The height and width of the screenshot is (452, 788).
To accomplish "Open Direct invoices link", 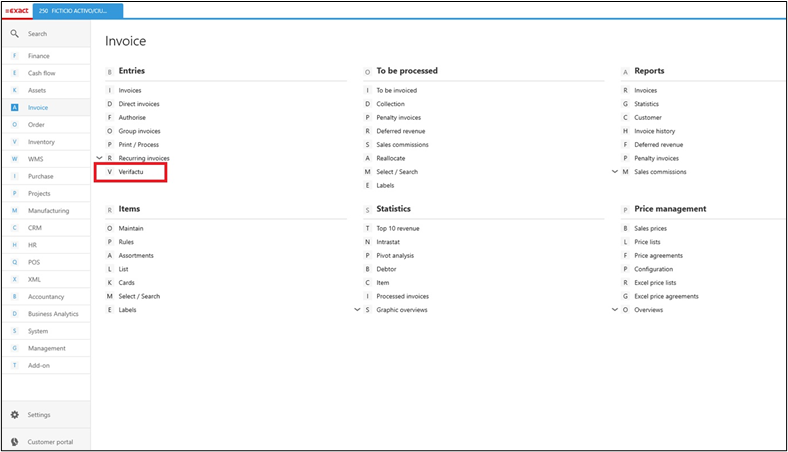I will click(x=138, y=104).
